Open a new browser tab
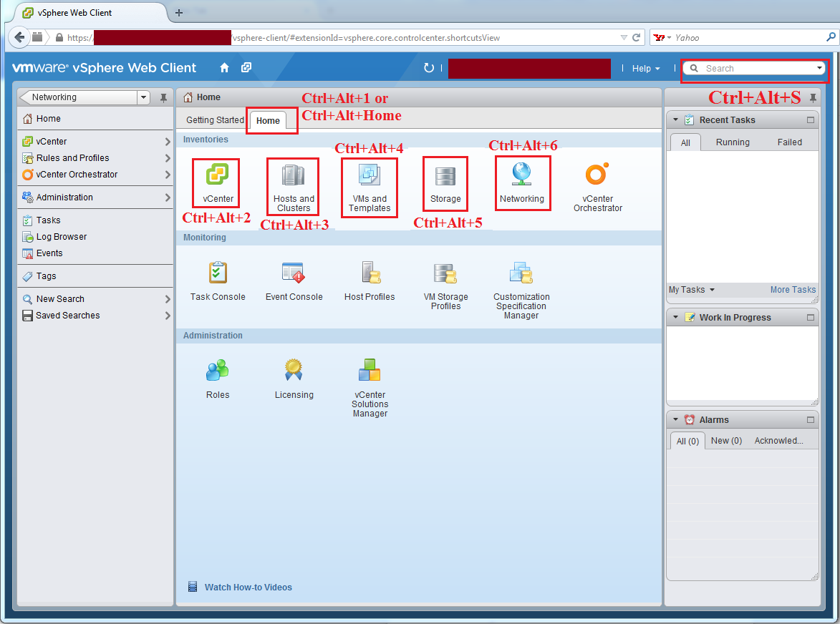The image size is (840, 624). pyautogui.click(x=179, y=12)
